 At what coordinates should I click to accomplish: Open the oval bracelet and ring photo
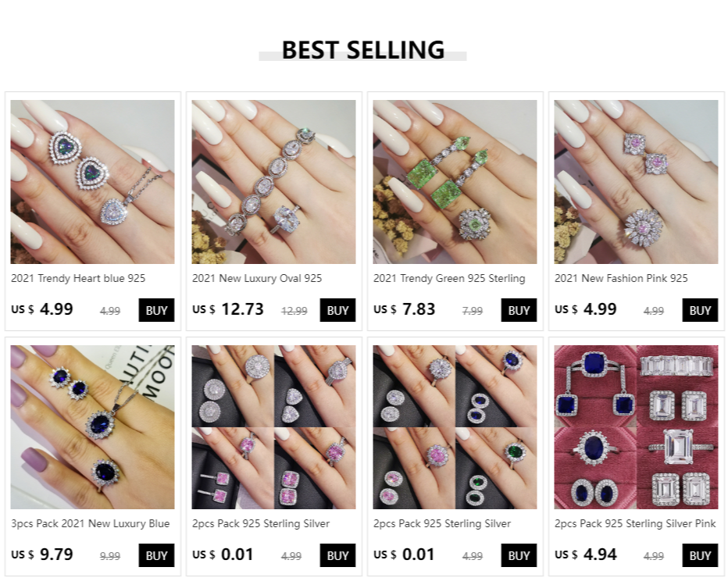point(273,181)
